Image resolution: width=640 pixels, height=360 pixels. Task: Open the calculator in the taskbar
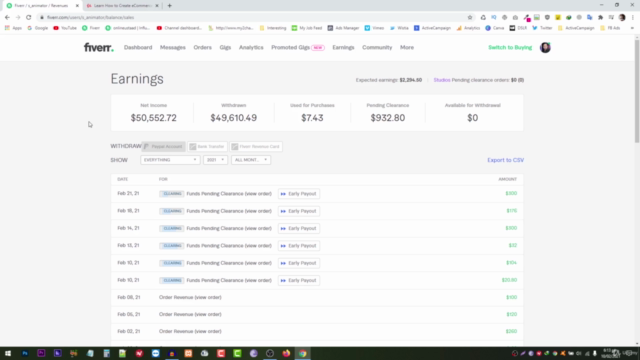pos(107,353)
